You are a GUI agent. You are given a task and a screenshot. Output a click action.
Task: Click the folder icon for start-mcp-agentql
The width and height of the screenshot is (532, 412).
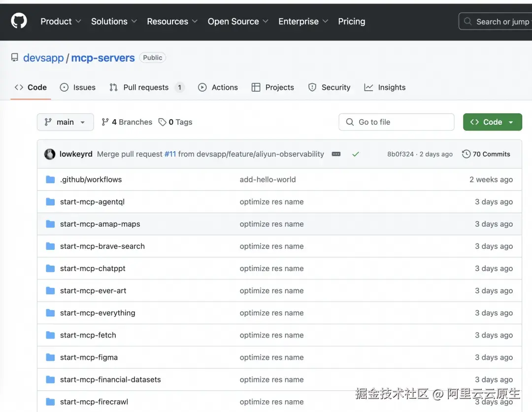pos(50,202)
